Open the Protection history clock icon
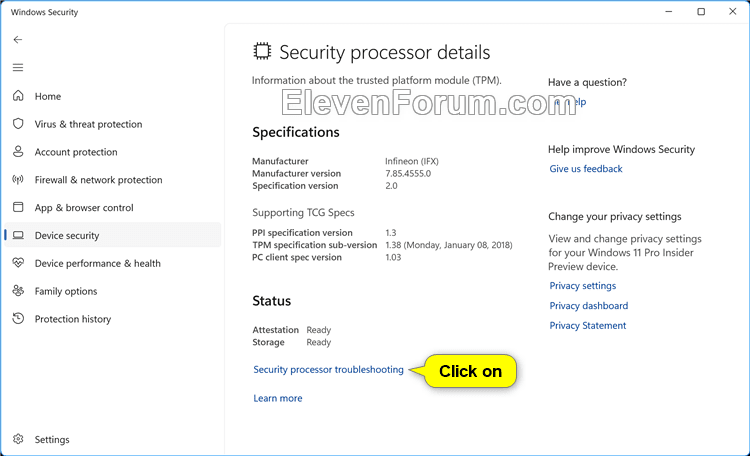 coord(18,318)
